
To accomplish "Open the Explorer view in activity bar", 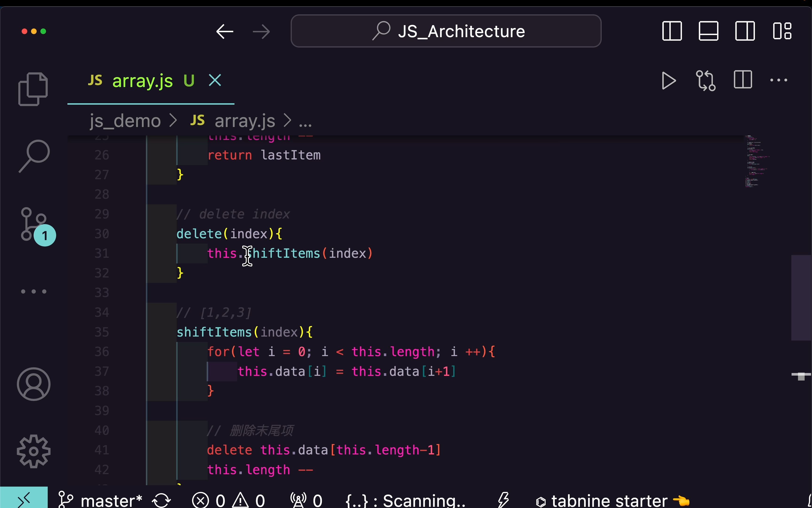I will coord(33,89).
